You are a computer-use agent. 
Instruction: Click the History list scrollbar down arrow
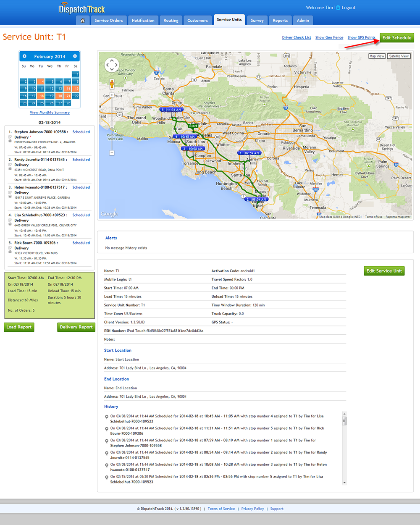coord(344,483)
